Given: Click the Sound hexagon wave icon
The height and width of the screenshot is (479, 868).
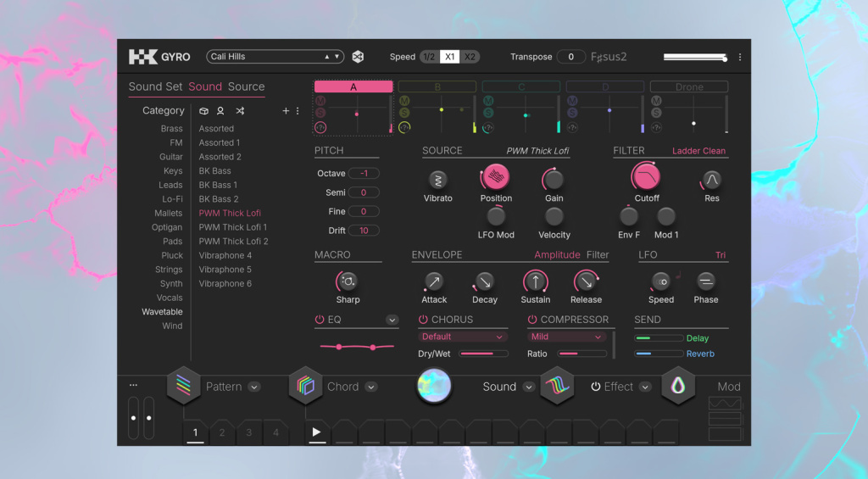Looking at the screenshot, I should 557,387.
